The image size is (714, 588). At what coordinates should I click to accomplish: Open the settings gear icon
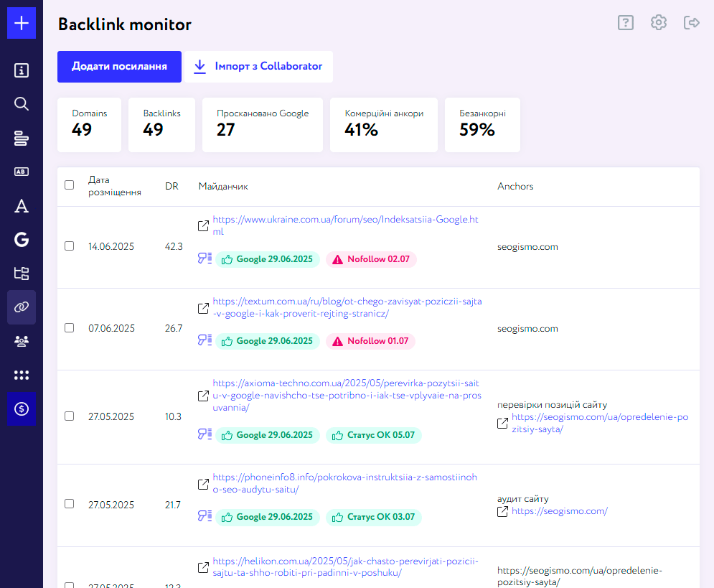(658, 22)
